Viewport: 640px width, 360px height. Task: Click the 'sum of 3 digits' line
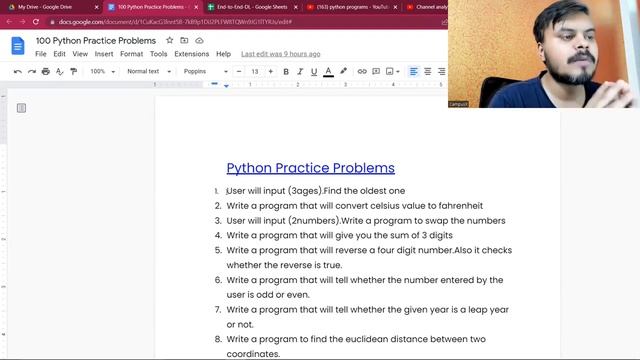(340, 235)
